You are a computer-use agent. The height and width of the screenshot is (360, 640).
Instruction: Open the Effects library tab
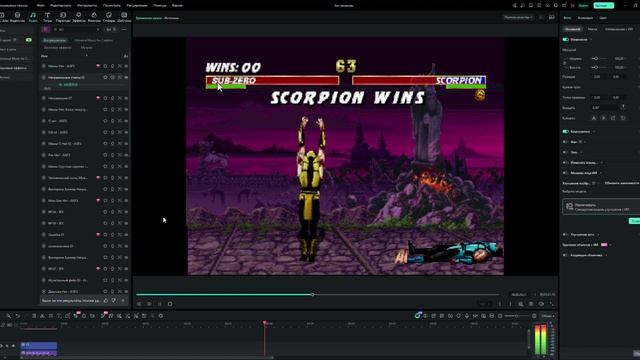tap(79, 17)
